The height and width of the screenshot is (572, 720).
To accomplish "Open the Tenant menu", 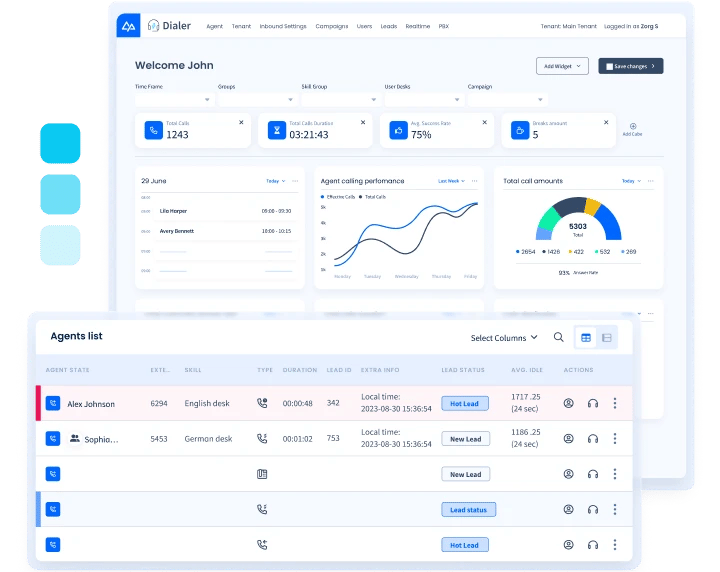I will (x=241, y=26).
